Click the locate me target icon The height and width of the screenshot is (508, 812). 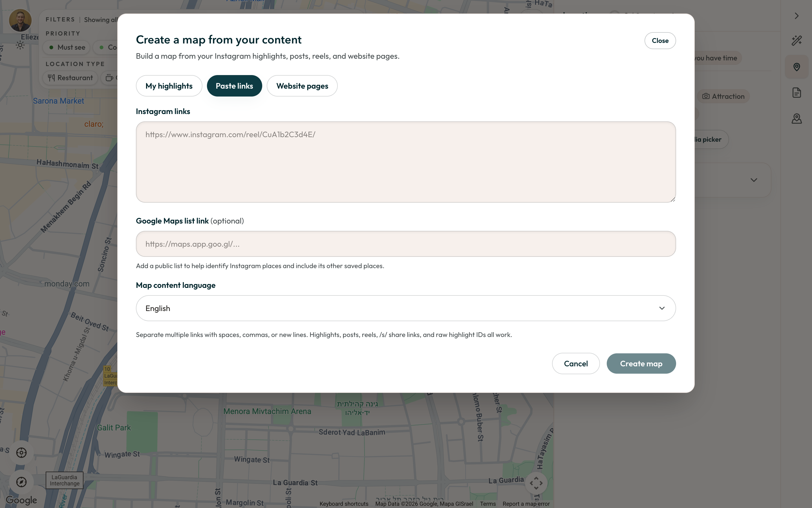(21, 453)
